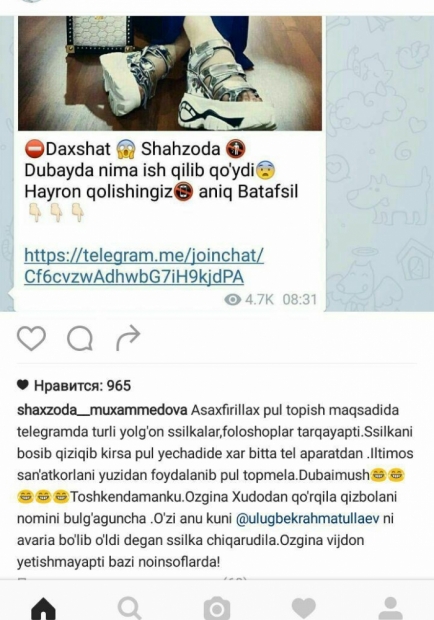Go to Home feed tab

(x=43, y=608)
